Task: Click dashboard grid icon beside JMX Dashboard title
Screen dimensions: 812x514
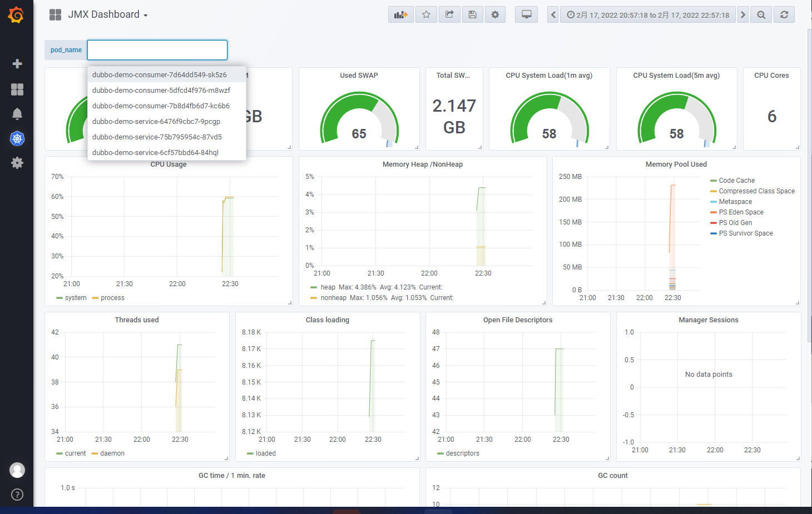Action: (x=55, y=15)
